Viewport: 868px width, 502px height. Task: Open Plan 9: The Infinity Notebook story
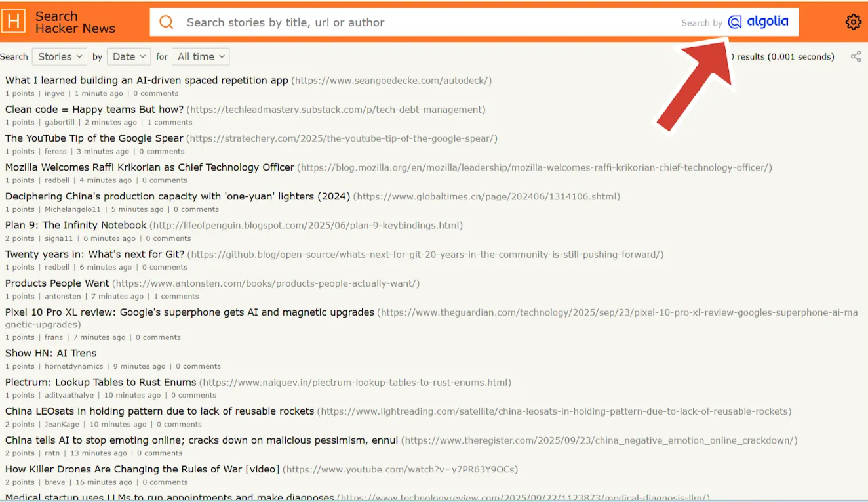76,225
